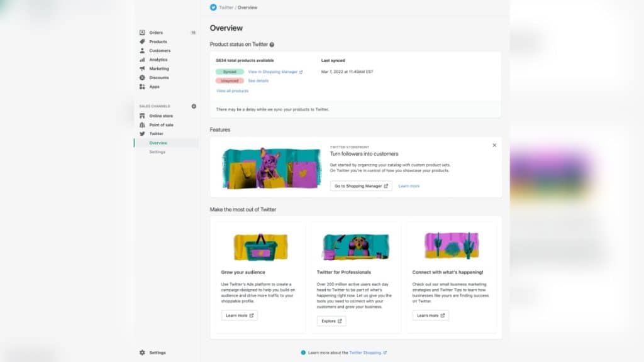Click Learn more in Features card
Image resolution: width=644 pixels, height=362 pixels.
(x=409, y=186)
